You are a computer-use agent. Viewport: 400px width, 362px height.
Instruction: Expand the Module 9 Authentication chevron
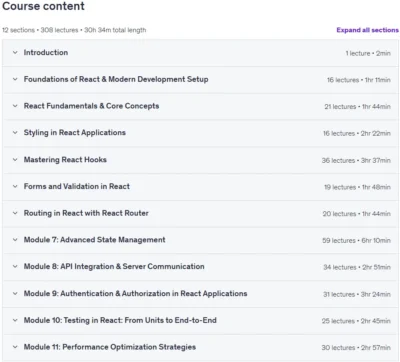(x=15, y=294)
